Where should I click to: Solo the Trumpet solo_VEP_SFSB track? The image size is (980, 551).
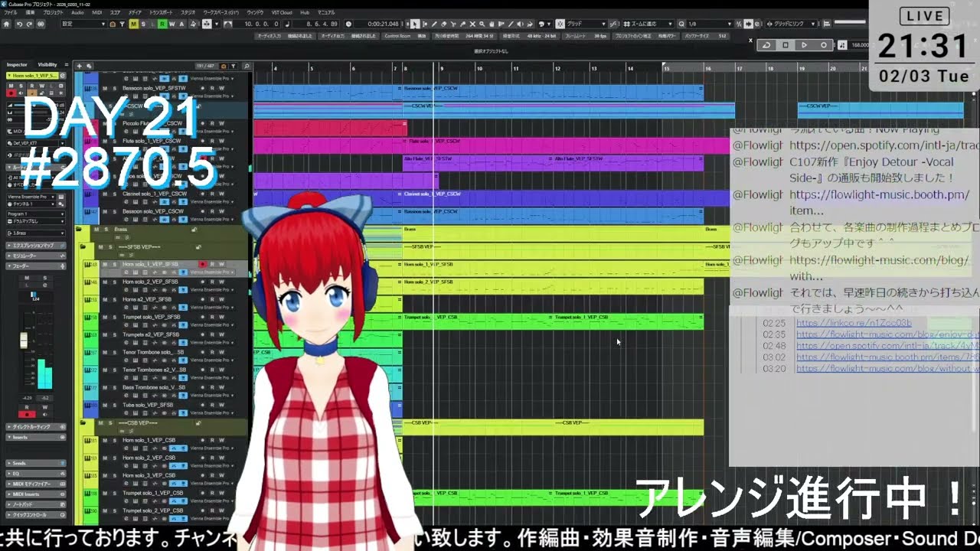[x=115, y=317]
